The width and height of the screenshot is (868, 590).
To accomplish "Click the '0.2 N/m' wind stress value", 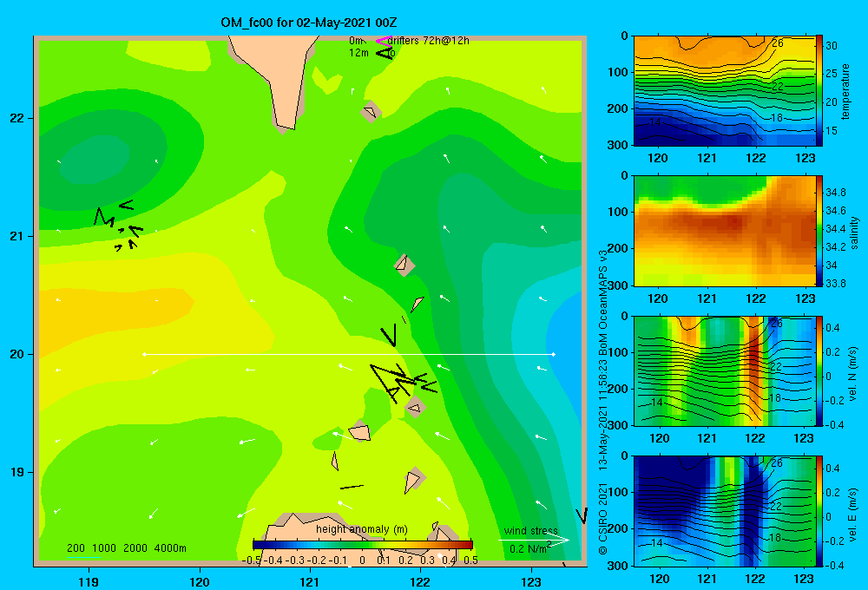I will click(529, 548).
